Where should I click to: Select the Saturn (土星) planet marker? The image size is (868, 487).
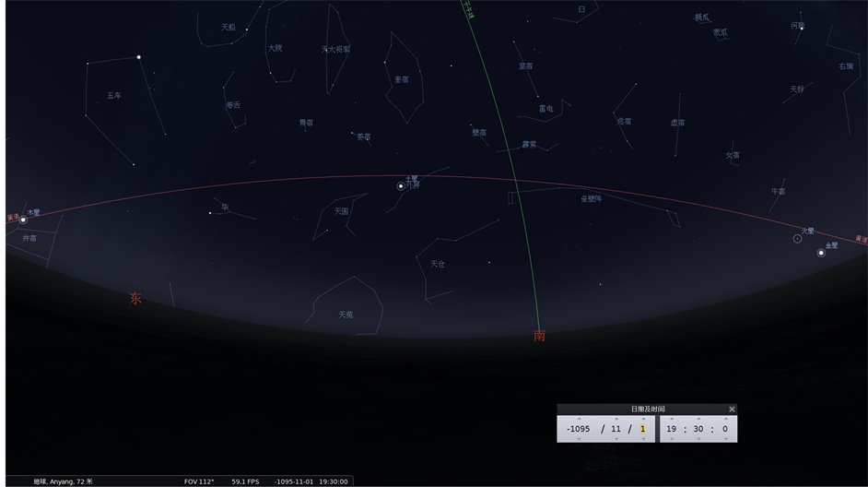(x=401, y=186)
